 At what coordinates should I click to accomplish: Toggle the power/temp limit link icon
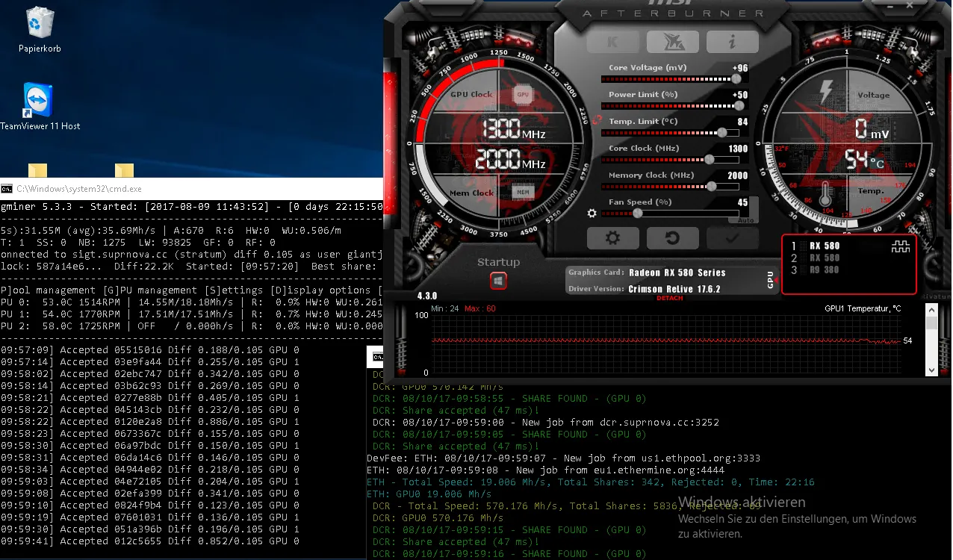[x=596, y=119]
